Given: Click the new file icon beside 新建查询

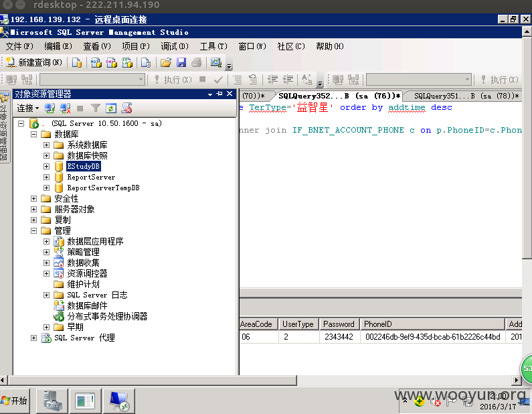Looking at the screenshot, I should coord(77,62).
